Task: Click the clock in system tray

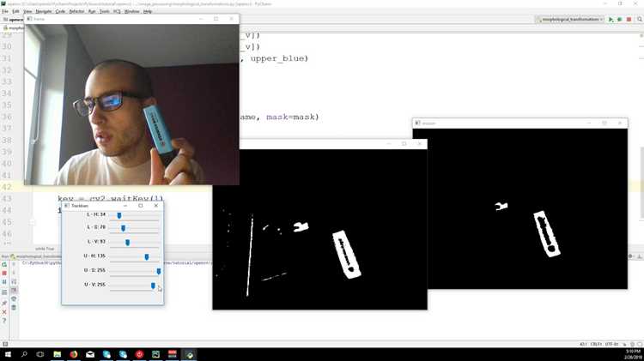Action: click(x=633, y=354)
